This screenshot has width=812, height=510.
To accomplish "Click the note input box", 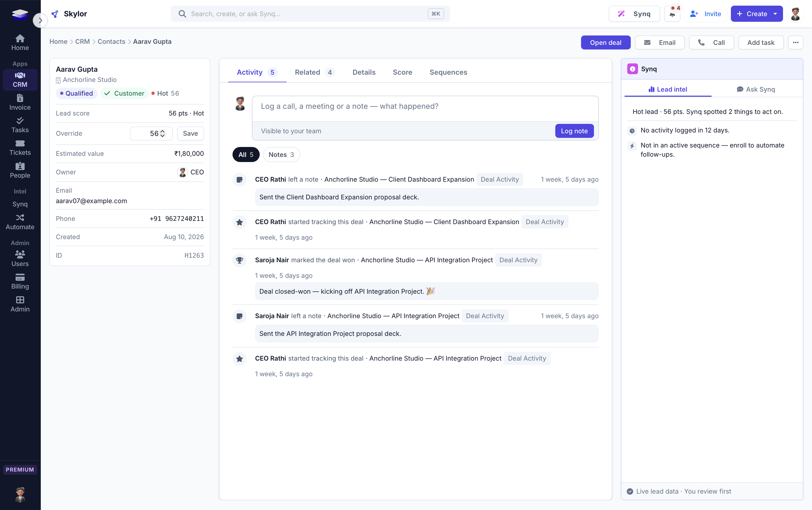I will 425,109.
